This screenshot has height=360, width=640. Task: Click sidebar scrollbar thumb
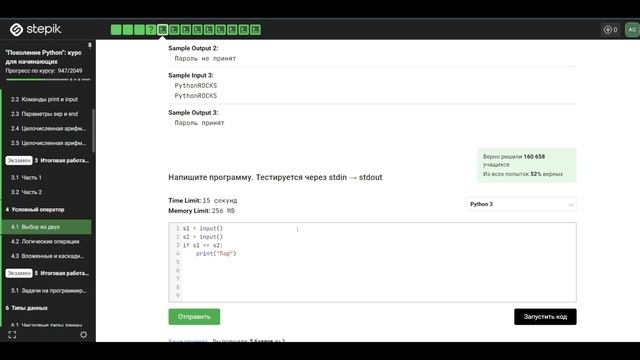93,131
